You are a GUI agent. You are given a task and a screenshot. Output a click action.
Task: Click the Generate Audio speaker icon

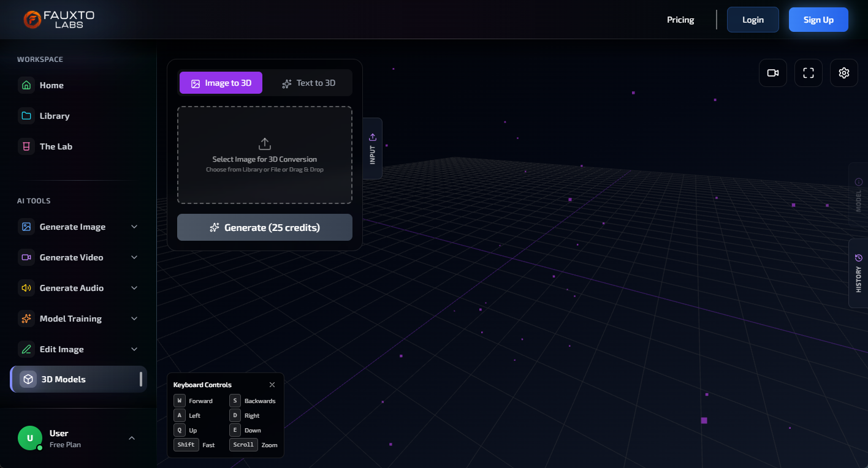pyautogui.click(x=26, y=288)
